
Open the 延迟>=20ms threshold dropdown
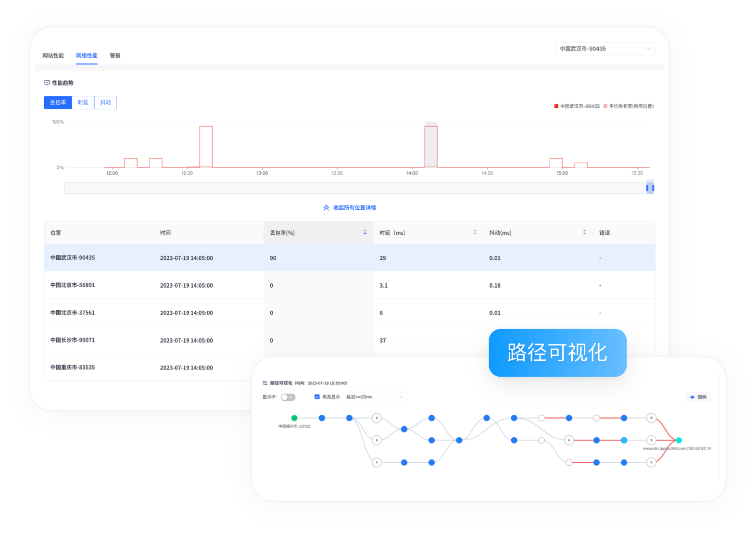(x=374, y=397)
